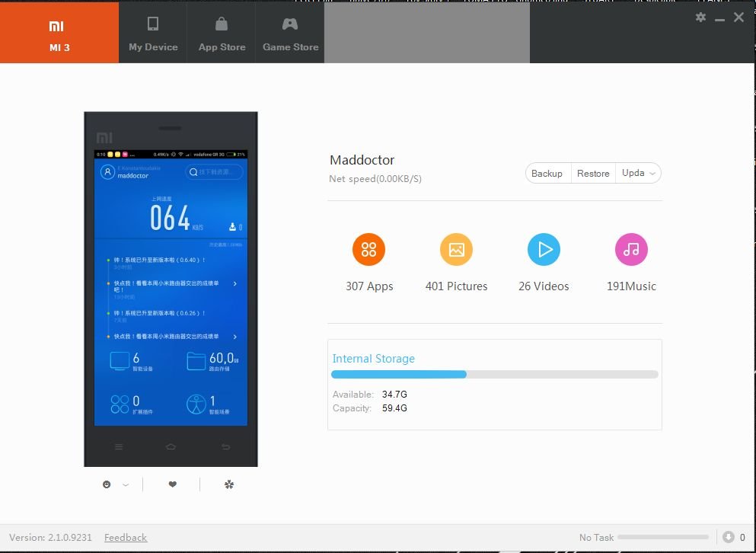This screenshot has height=553, width=756.
Task: Click the MI 3 logo tile
Action: click(x=59, y=32)
